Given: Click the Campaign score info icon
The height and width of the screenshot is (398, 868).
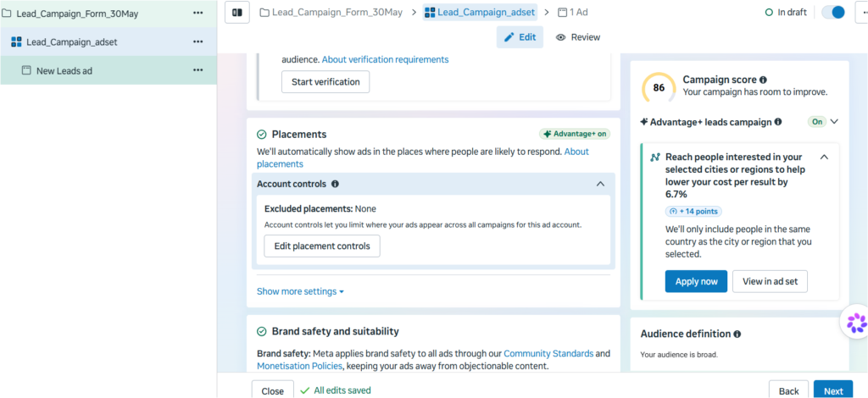Looking at the screenshot, I should tap(764, 80).
